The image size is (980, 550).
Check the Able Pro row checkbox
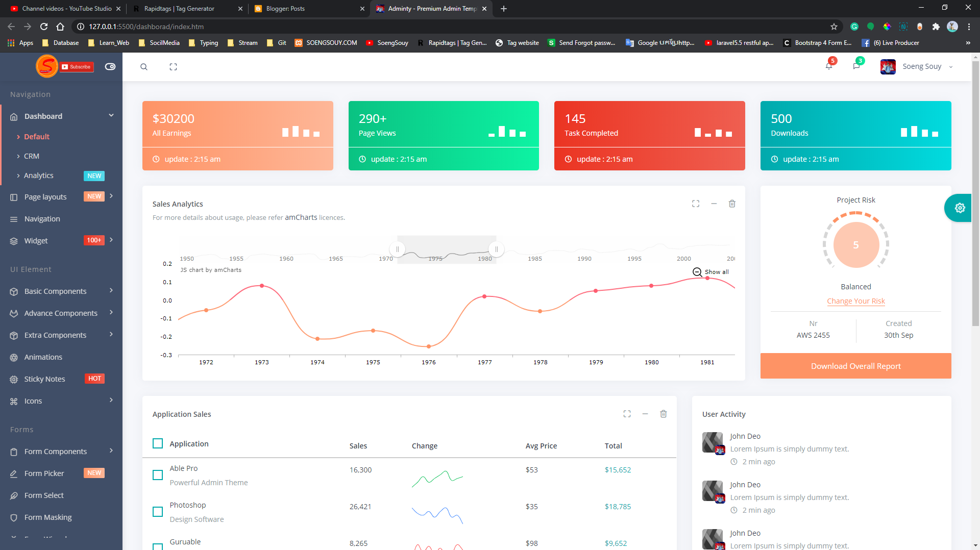[158, 475]
